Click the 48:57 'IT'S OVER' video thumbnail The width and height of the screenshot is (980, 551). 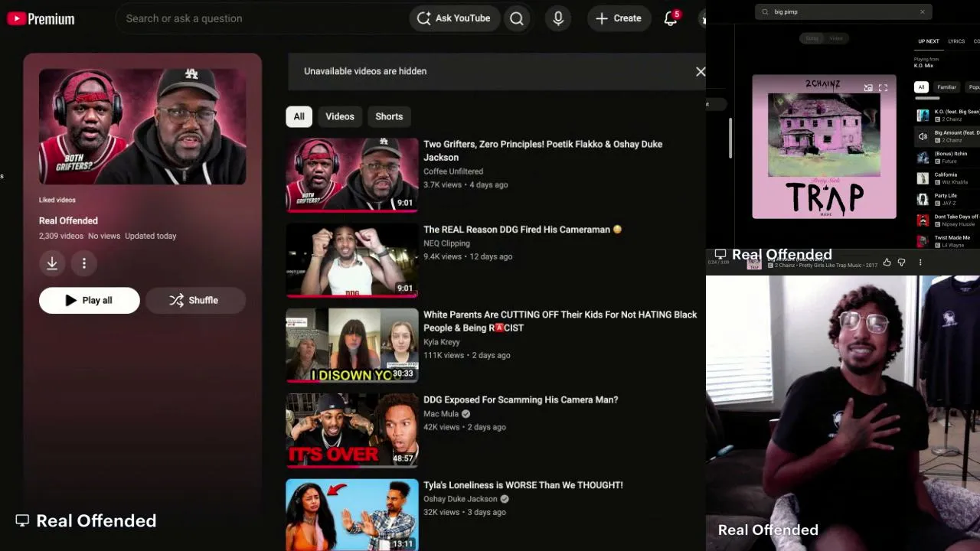(x=352, y=431)
